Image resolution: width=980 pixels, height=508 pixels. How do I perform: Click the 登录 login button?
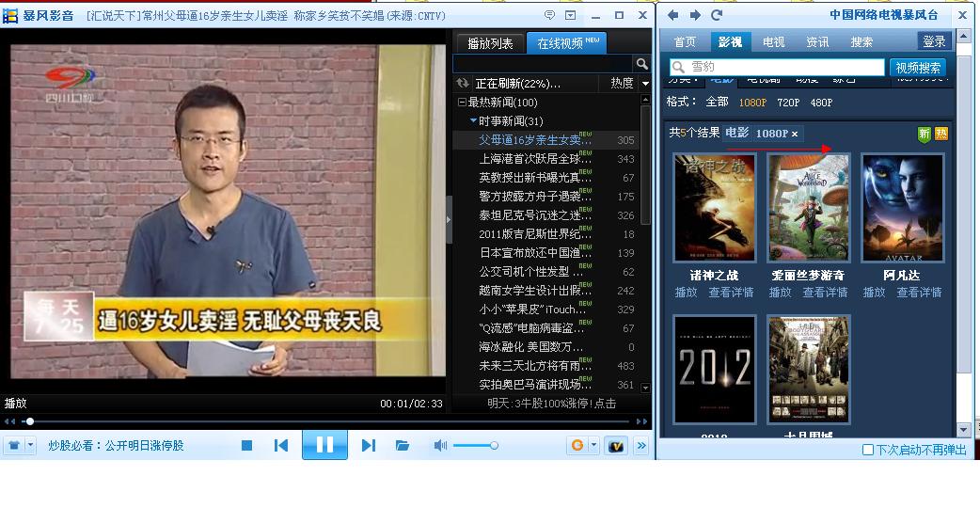click(x=934, y=41)
